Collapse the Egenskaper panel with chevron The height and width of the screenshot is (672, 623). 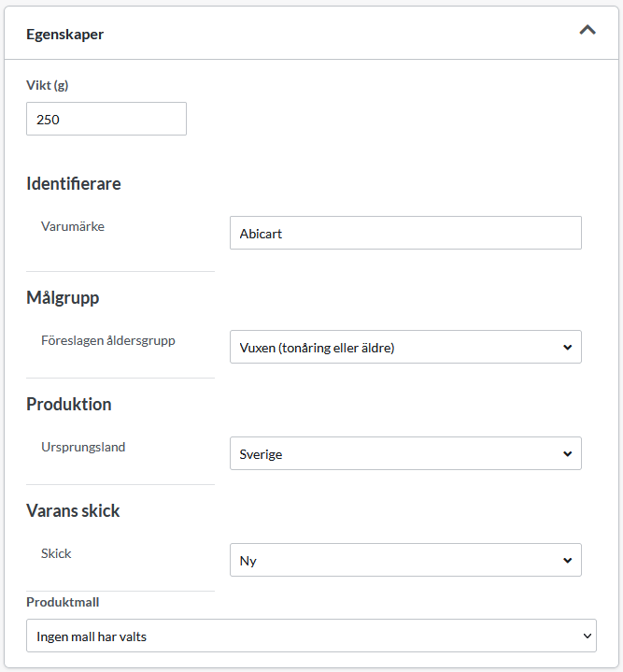588,30
